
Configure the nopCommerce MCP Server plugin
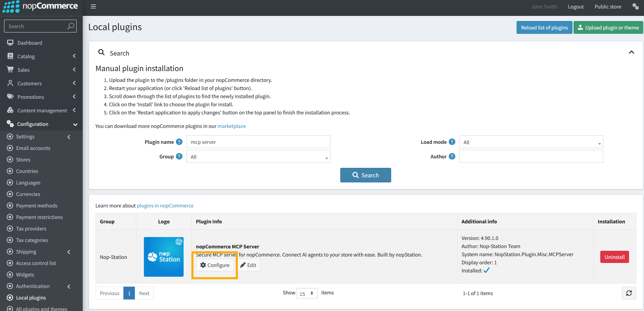215,265
